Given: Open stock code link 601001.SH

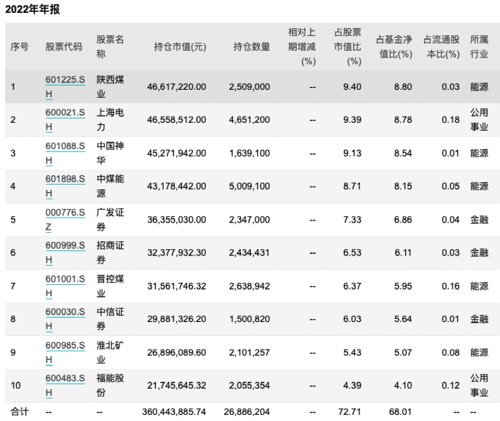Looking at the screenshot, I should tap(65, 286).
